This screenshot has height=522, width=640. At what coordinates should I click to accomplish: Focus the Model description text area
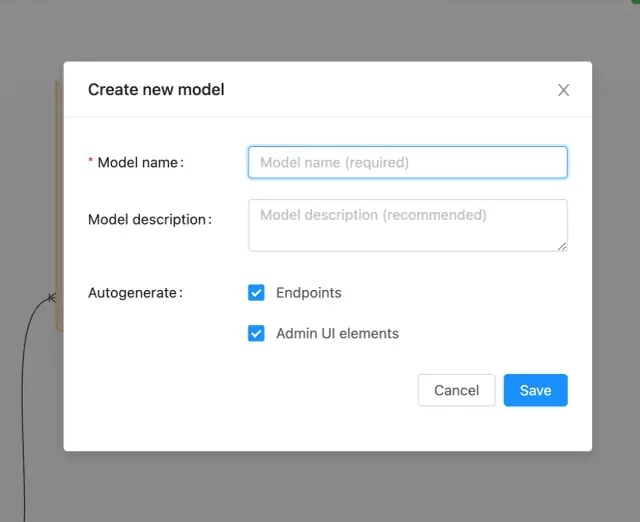click(407, 225)
